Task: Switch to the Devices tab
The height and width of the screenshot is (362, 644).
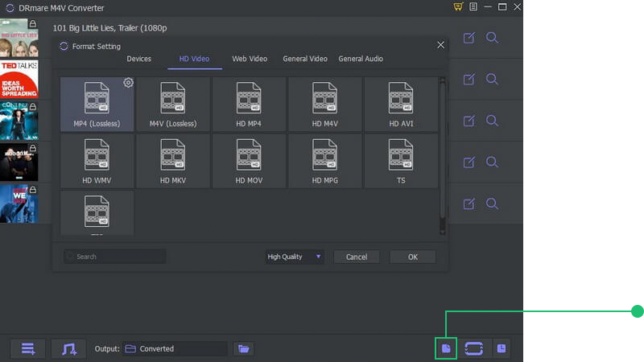Action: point(138,59)
